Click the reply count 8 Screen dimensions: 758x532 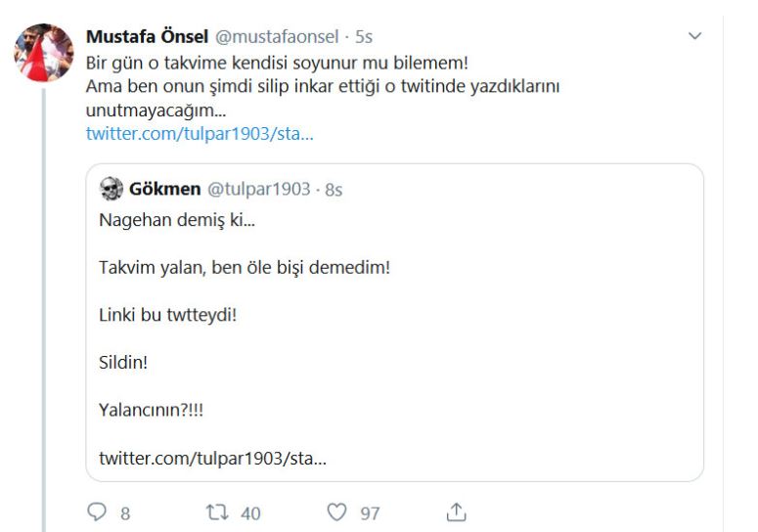coord(125,512)
